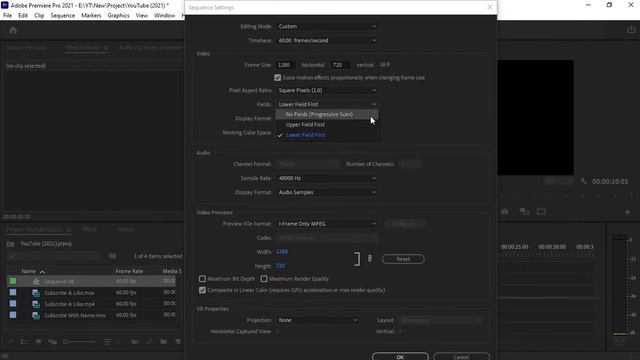Click the Reset preview size button
640x360 pixels.
click(x=403, y=259)
